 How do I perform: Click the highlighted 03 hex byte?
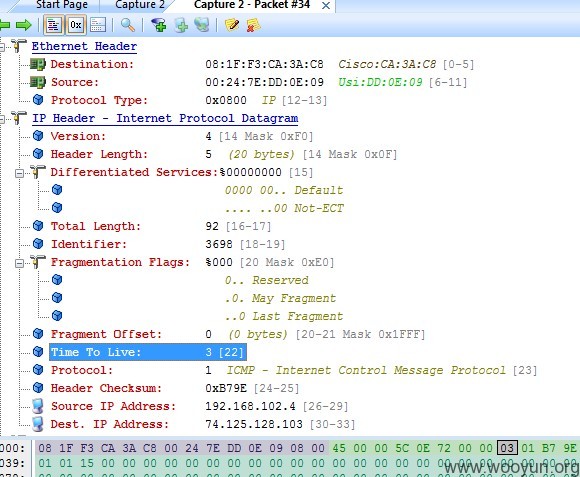507,448
